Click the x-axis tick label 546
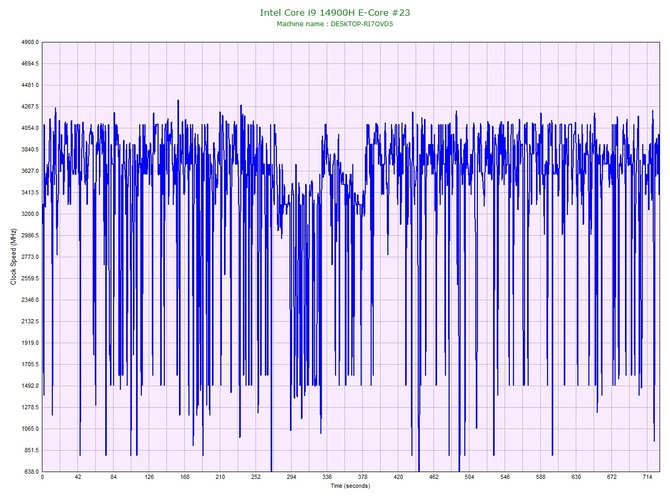Screen dimensions: 670x503 pyautogui.click(x=505, y=477)
